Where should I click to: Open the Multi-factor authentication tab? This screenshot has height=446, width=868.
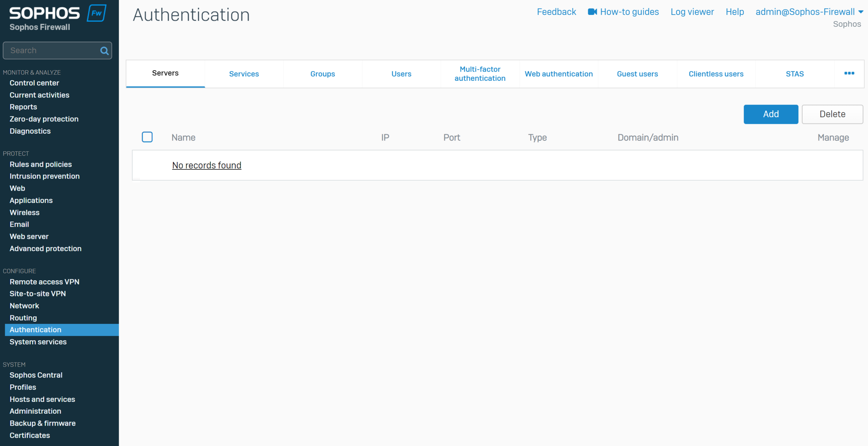click(x=480, y=74)
